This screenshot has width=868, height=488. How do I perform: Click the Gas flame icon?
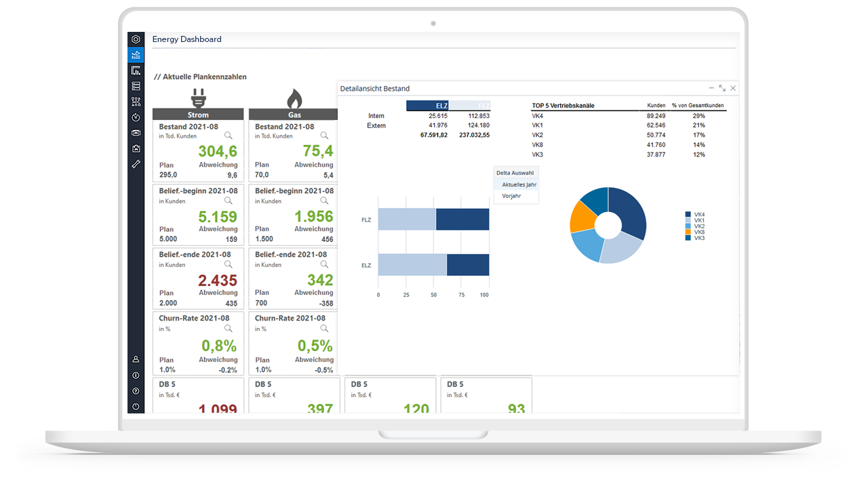294,98
